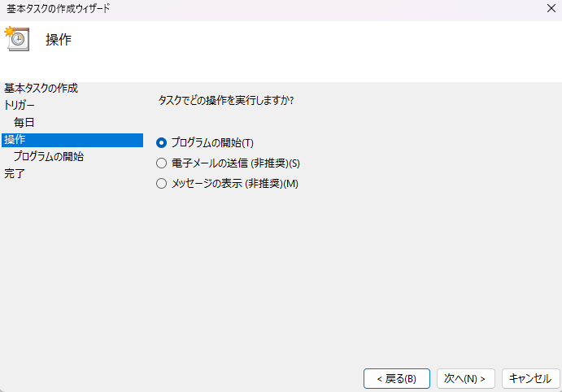Select 毎日 sub-step in the sidebar
Screen dimensions: 562x392
click(24, 123)
